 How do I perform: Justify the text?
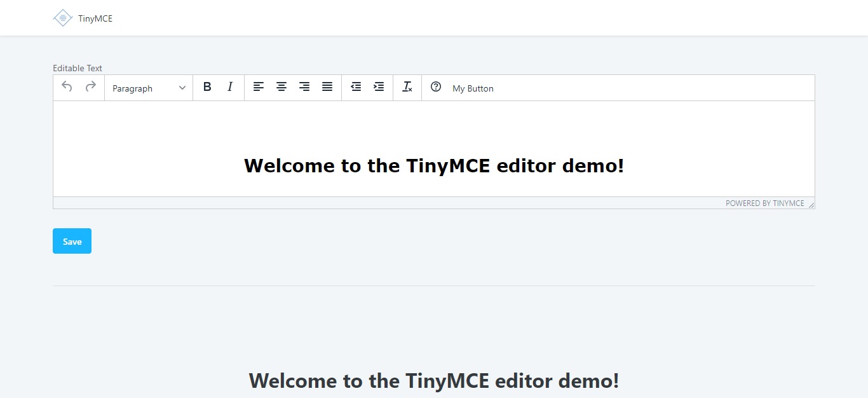(x=327, y=87)
